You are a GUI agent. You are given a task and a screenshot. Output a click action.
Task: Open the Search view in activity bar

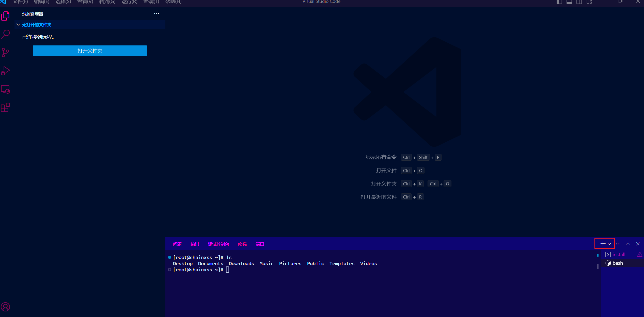click(x=5, y=34)
